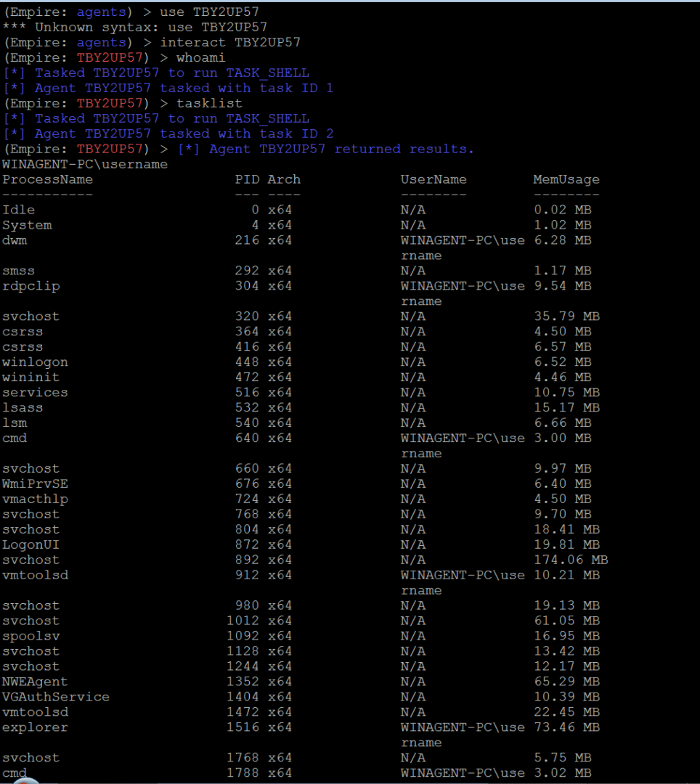This screenshot has height=784, width=700.
Task: Click the 'tasklist' command text
Action: tap(209, 103)
